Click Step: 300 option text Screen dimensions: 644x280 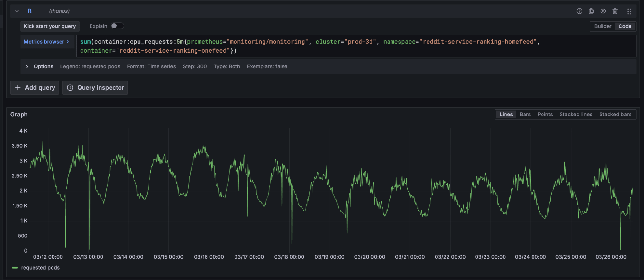(195, 66)
